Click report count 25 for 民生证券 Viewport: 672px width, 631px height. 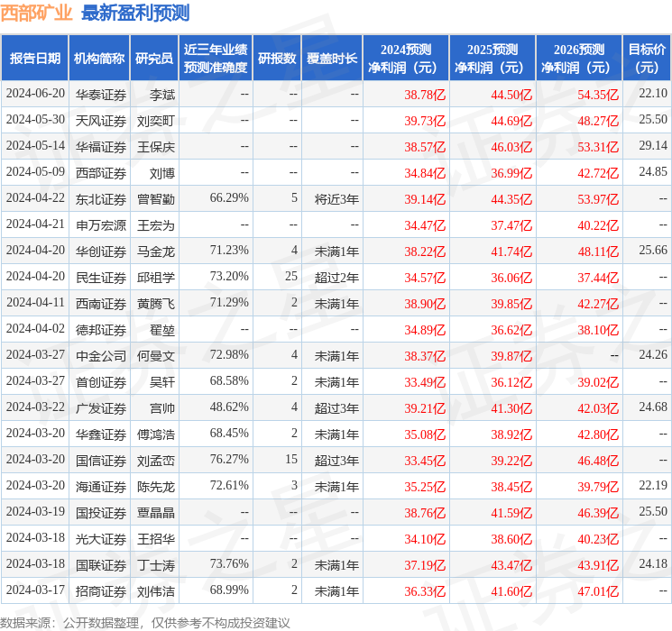[x=291, y=277]
